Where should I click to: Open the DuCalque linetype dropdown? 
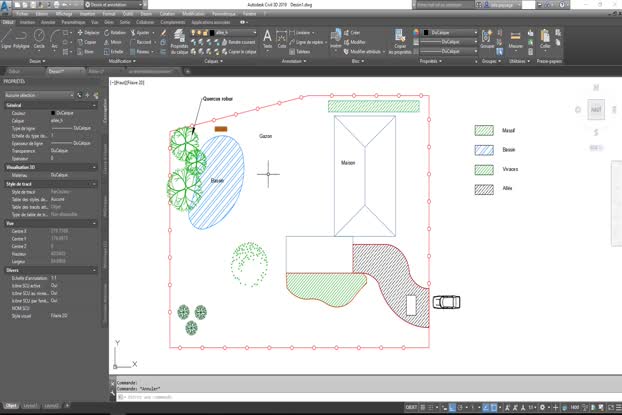[x=449, y=51]
